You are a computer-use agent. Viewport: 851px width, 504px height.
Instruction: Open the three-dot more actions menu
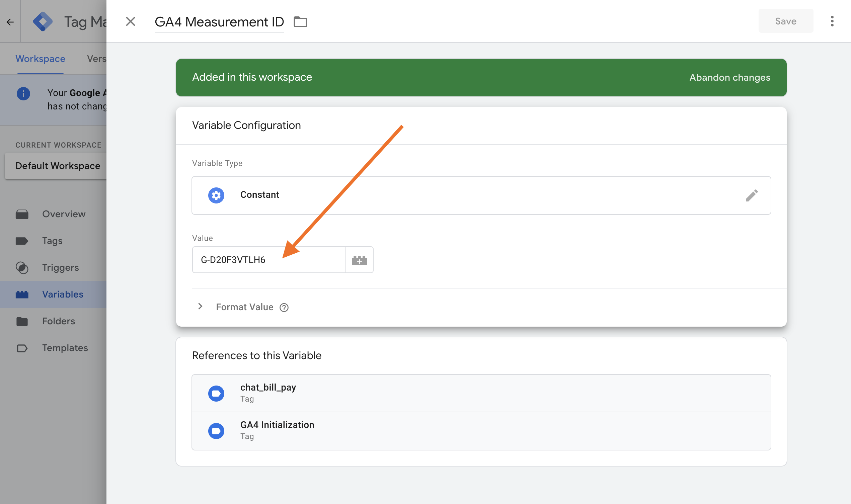coord(832,21)
